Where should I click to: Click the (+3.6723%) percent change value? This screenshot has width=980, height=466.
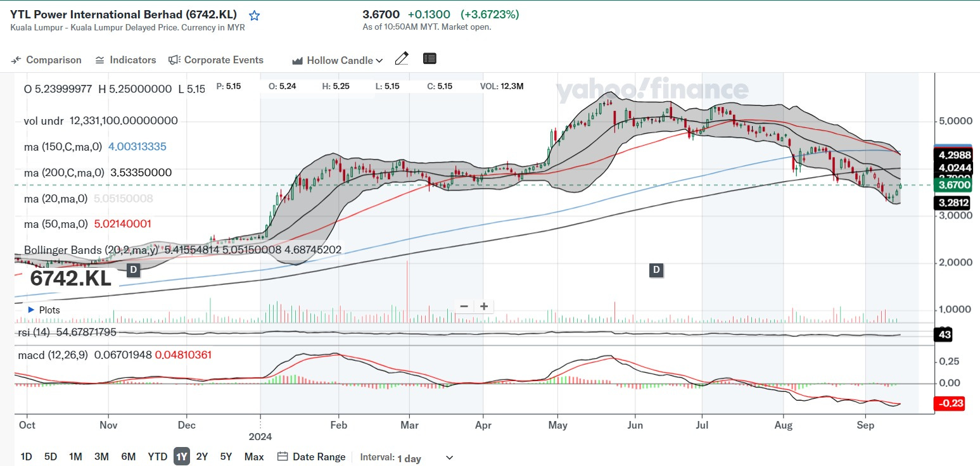490,14
